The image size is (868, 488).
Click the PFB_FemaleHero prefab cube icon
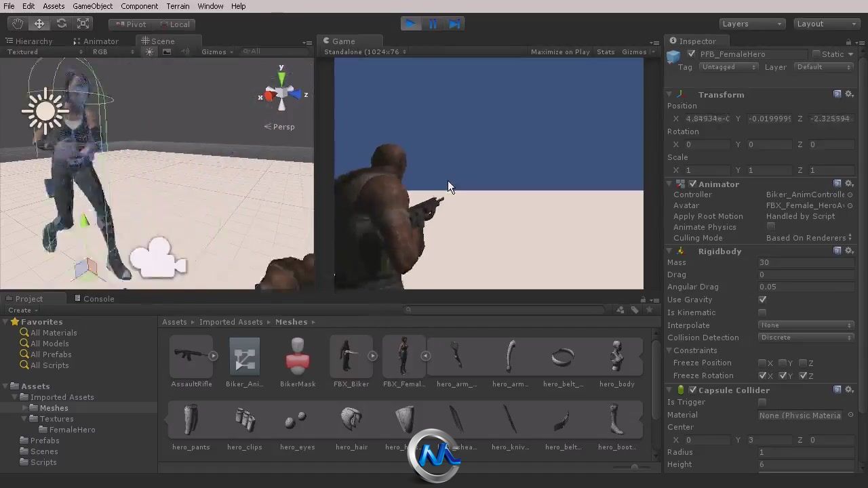click(x=673, y=56)
